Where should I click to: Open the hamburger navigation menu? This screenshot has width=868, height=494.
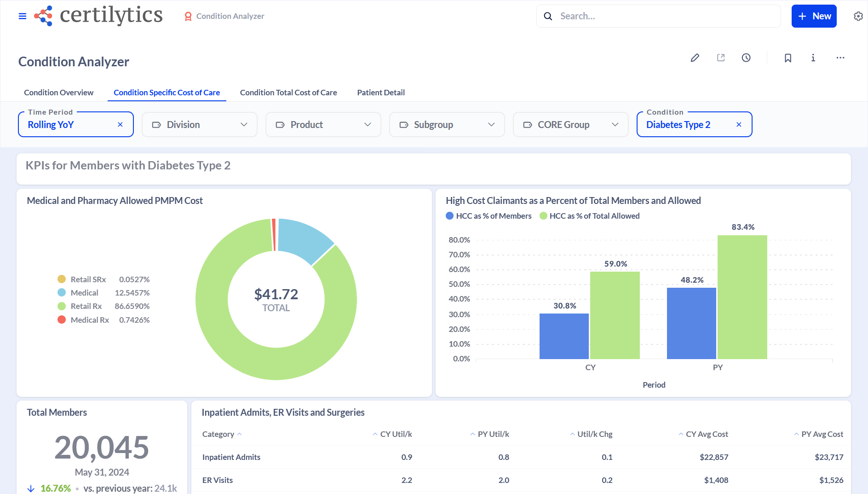[22, 16]
